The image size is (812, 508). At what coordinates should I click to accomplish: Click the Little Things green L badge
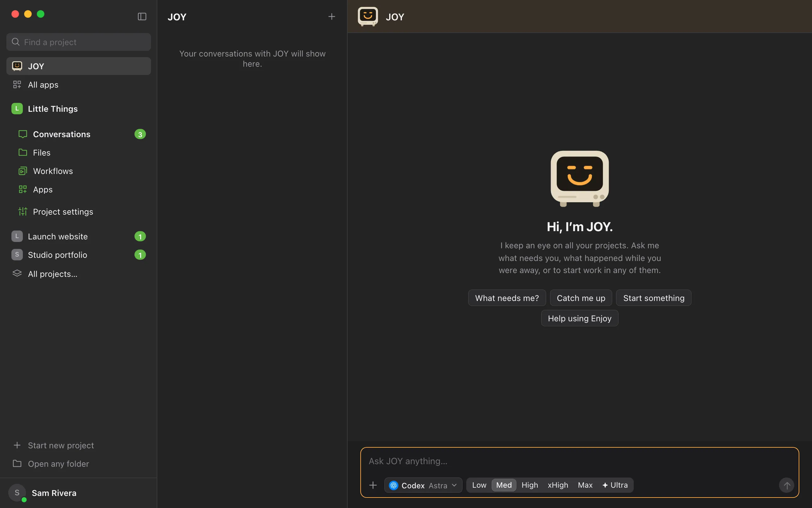[17, 109]
